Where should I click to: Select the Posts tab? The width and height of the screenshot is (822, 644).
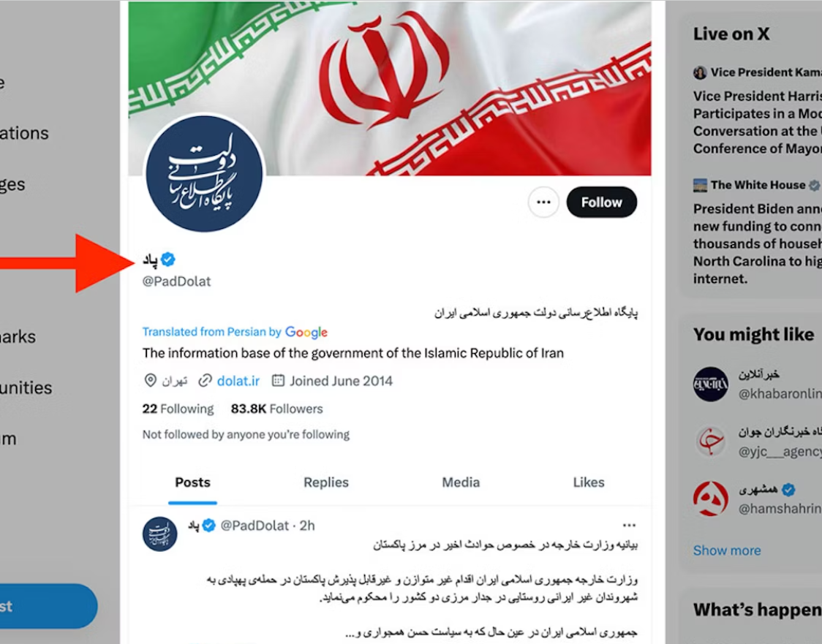coord(192,482)
